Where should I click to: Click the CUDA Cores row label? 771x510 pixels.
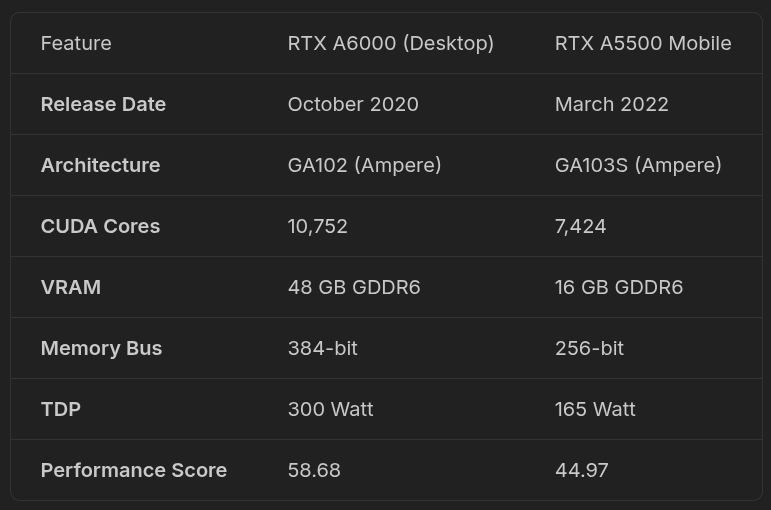(100, 226)
